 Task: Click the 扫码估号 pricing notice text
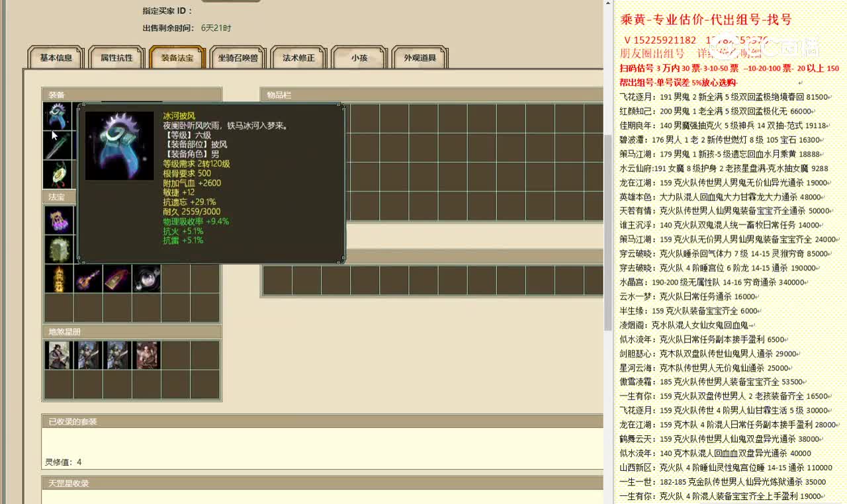pos(729,68)
